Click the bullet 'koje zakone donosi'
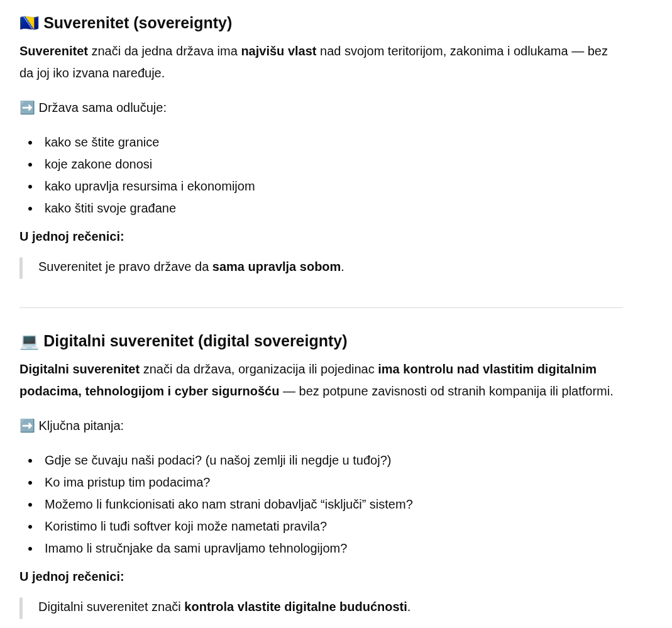 pyautogui.click(x=98, y=164)
